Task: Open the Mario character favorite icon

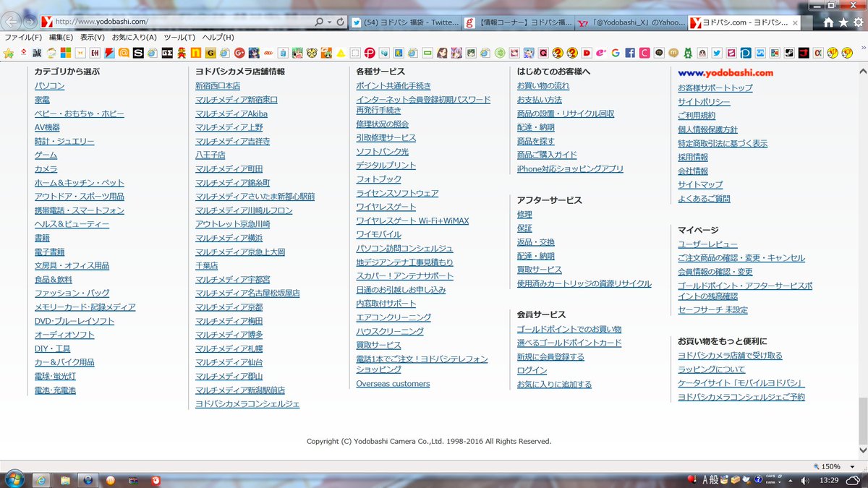Action: coord(181,53)
